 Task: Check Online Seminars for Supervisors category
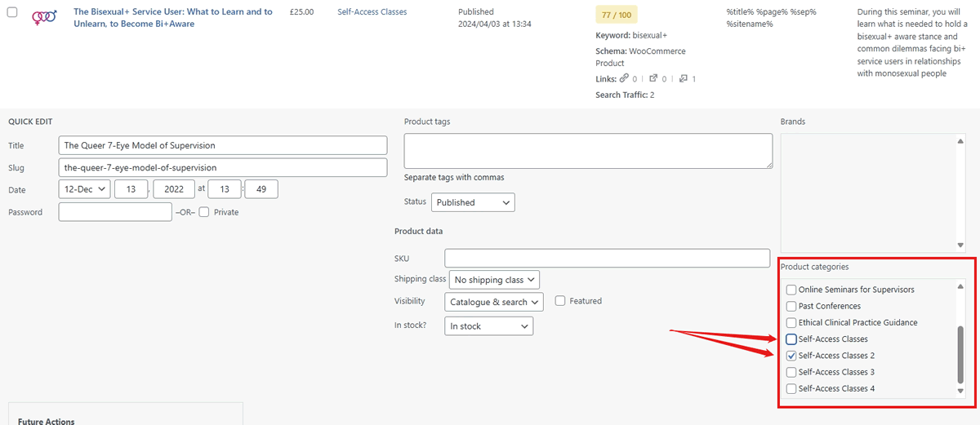[x=791, y=290]
